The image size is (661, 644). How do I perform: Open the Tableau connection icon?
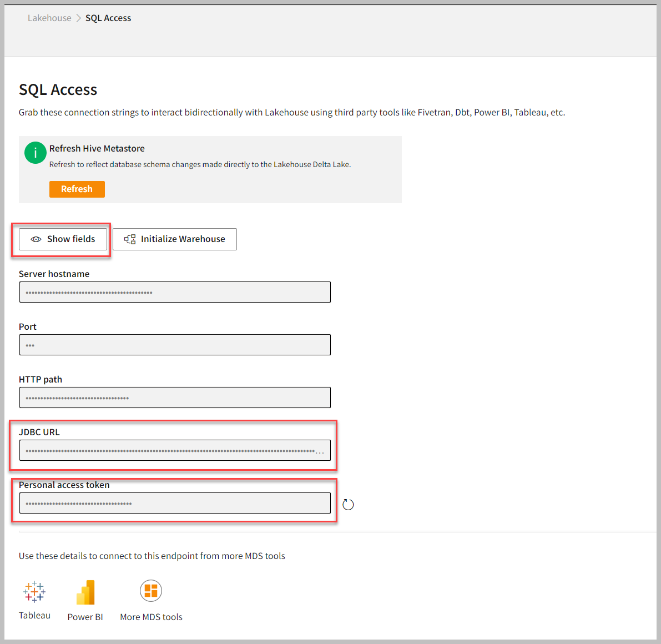click(x=34, y=592)
